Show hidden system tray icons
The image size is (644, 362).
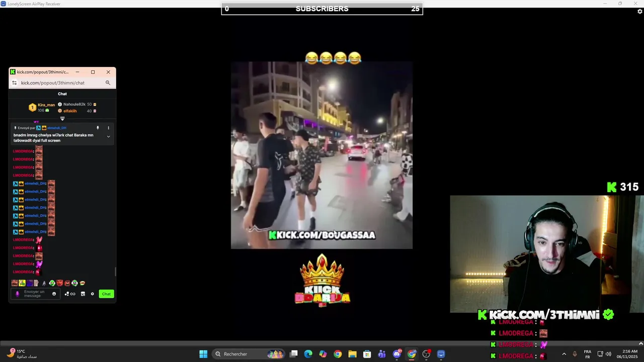[x=563, y=354]
